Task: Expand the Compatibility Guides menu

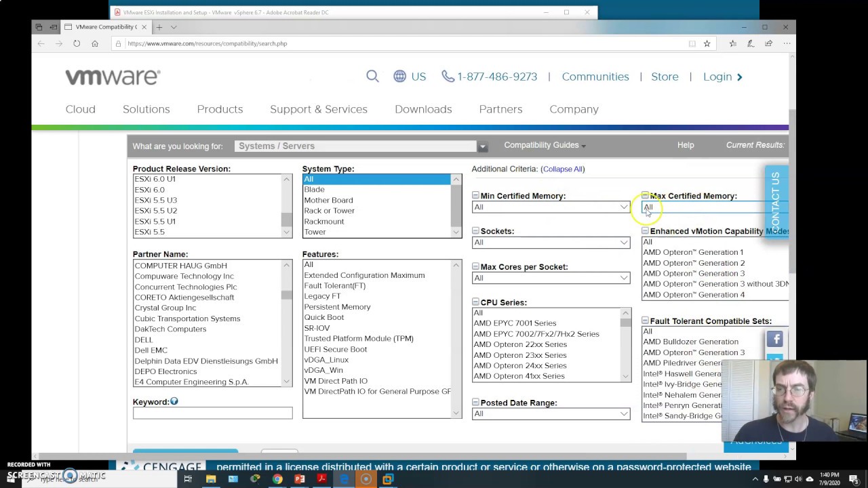Action: pos(545,145)
